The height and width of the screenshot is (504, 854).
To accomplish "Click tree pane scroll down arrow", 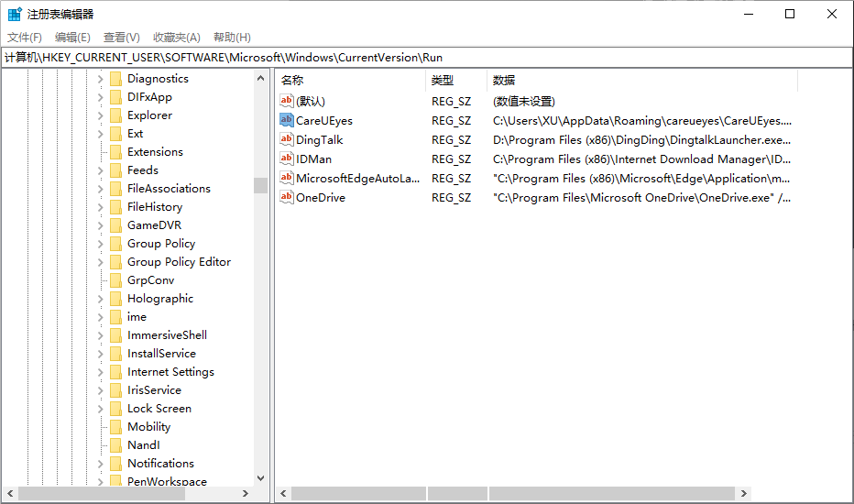I will click(x=260, y=478).
